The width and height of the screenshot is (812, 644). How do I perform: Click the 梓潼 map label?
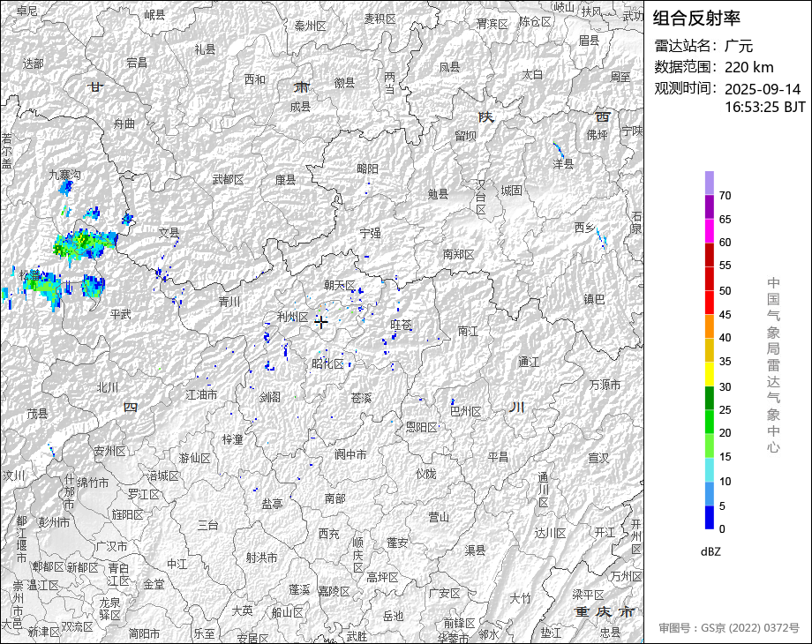[x=232, y=439]
